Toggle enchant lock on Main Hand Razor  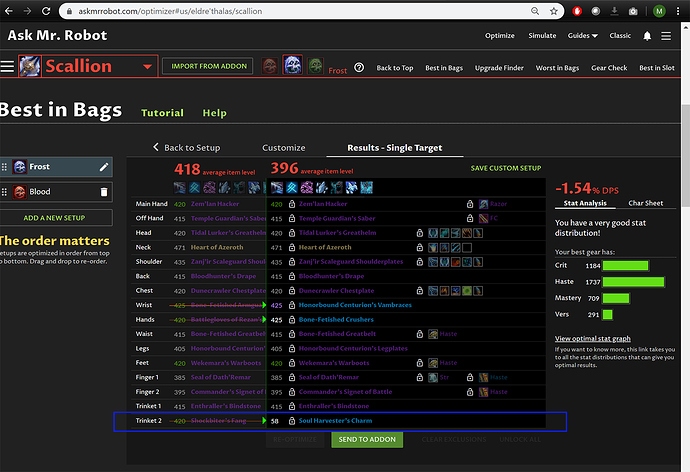point(470,204)
